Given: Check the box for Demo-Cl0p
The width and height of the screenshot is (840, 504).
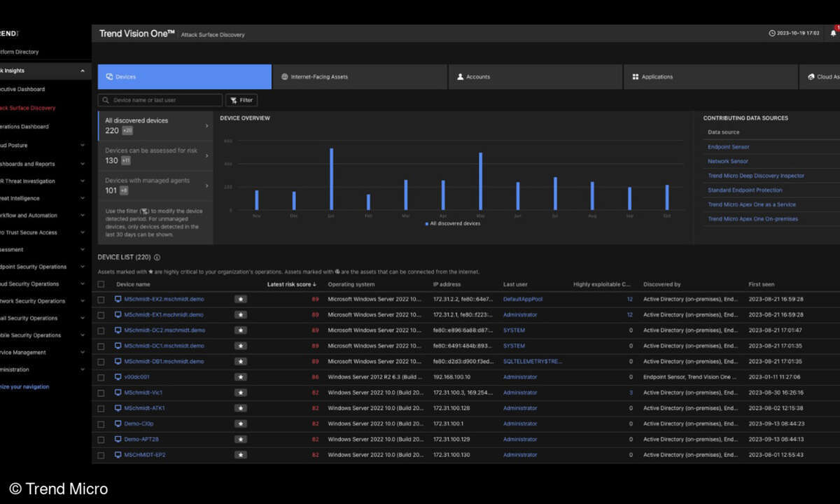Looking at the screenshot, I should pyautogui.click(x=101, y=423).
